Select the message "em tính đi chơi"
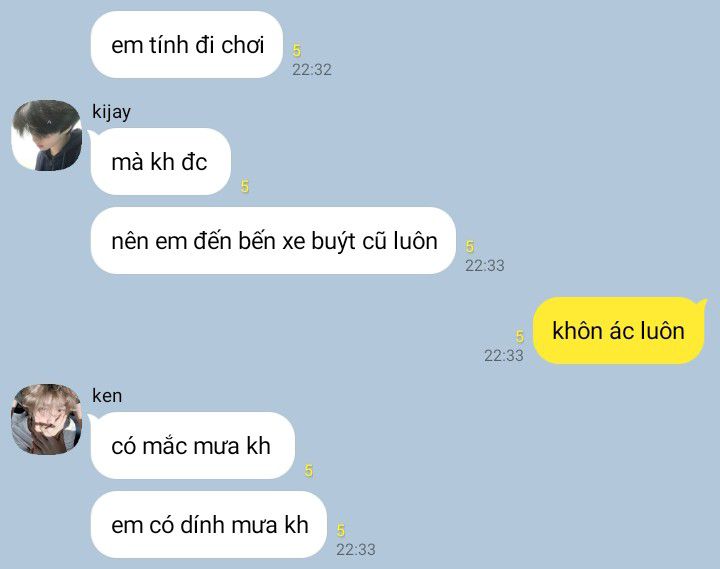This screenshot has width=720, height=569. tap(187, 45)
